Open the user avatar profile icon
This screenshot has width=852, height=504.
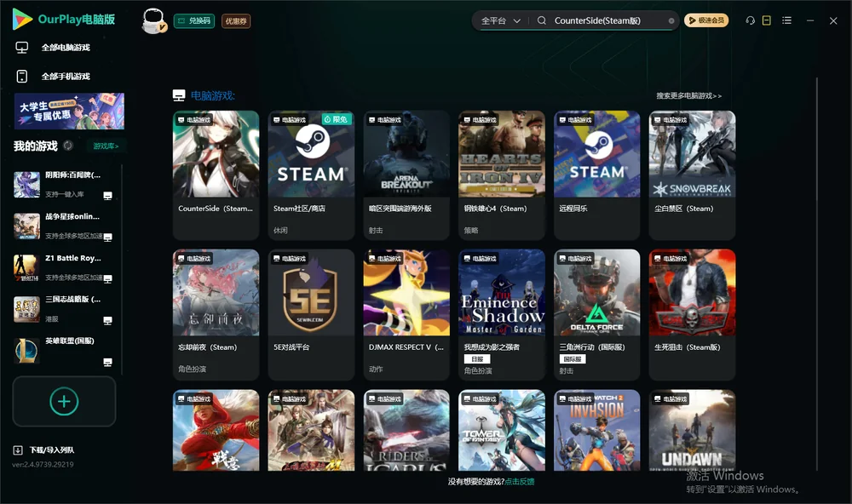153,20
